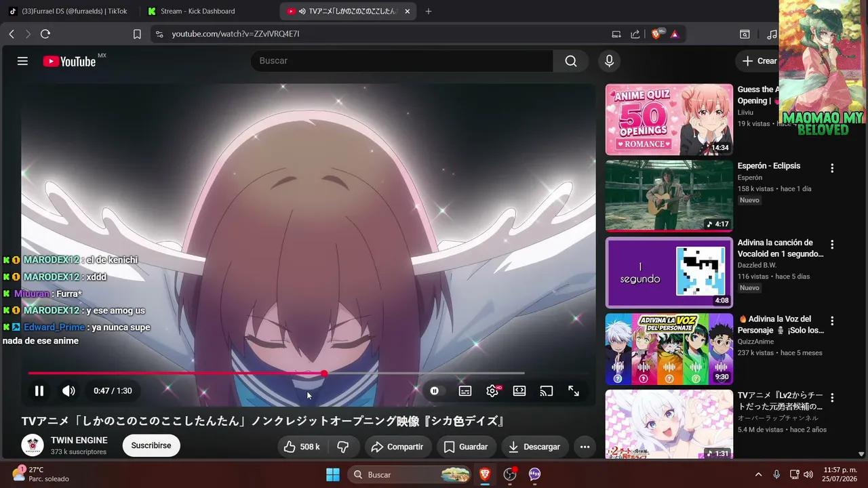Click the QuizzAnime channel name
The height and width of the screenshot is (488, 868).
[x=755, y=342]
